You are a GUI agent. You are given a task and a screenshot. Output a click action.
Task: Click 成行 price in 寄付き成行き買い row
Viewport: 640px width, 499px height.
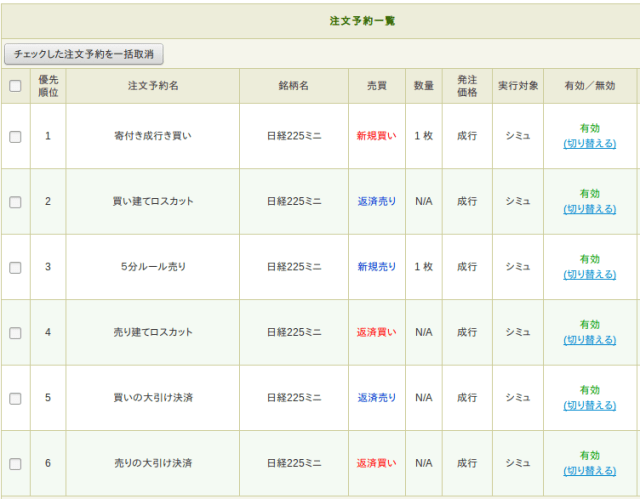(467, 136)
